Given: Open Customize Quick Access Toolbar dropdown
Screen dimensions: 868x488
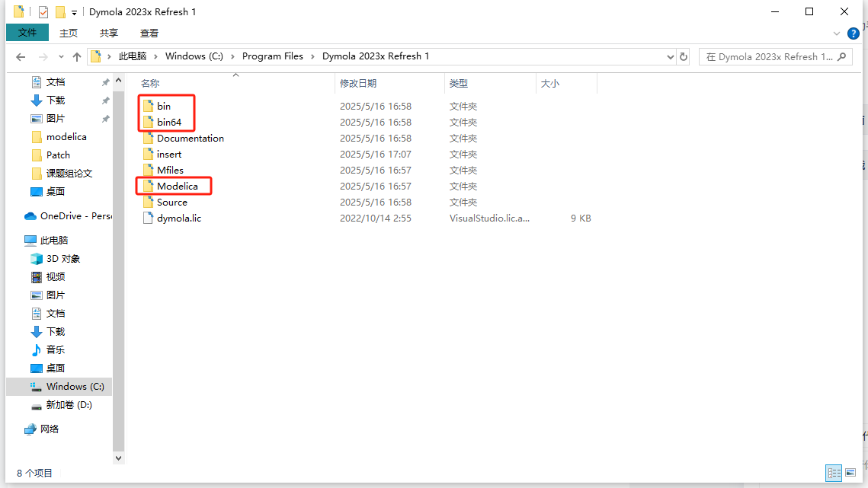Looking at the screenshot, I should (74, 12).
